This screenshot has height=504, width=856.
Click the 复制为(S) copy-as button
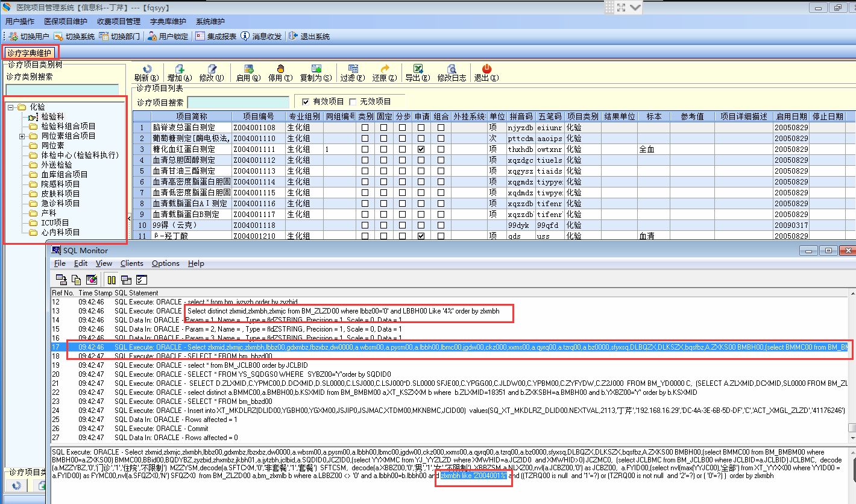tap(316, 73)
